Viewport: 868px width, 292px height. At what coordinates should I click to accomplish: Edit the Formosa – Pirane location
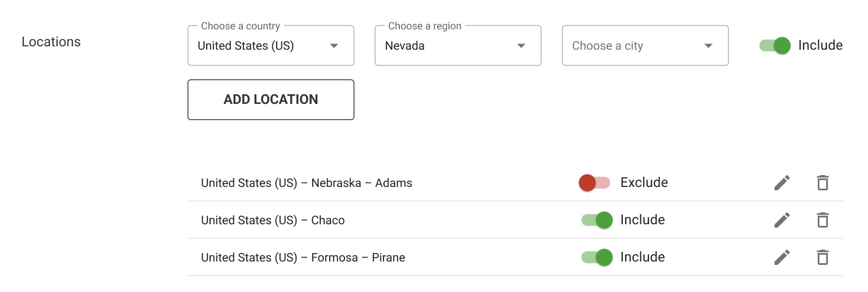(782, 257)
